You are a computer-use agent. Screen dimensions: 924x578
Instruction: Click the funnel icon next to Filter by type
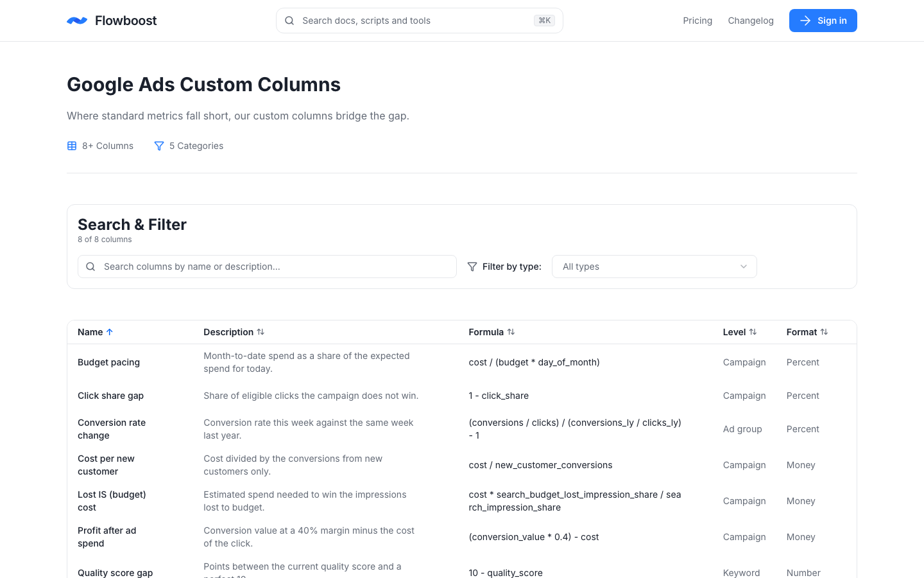472,267
